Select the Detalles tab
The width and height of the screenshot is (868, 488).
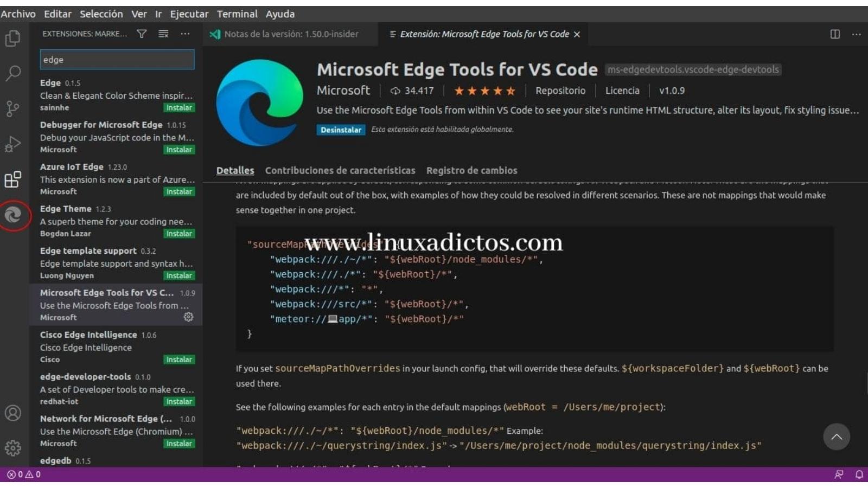[x=235, y=170]
